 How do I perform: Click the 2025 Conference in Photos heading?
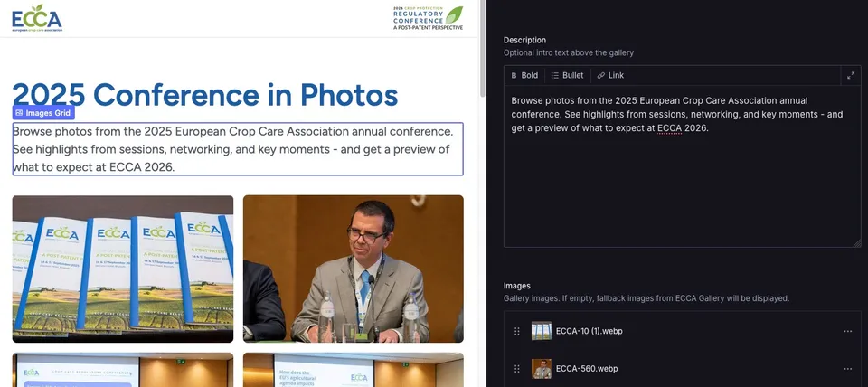(x=205, y=95)
